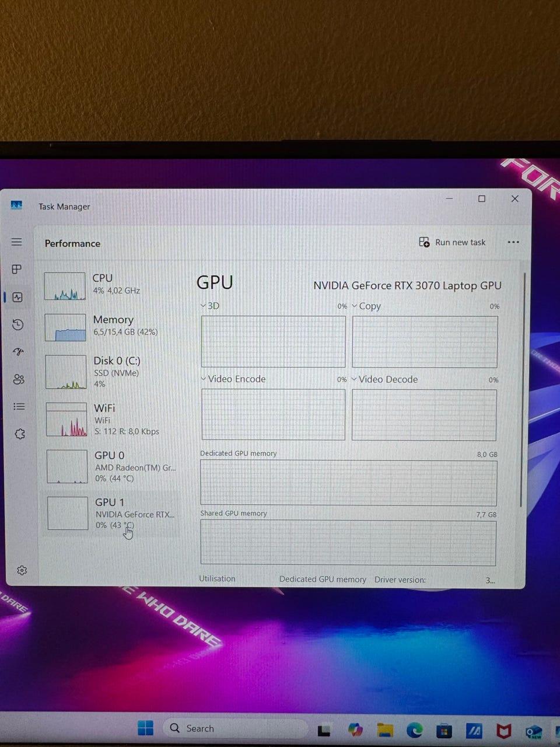This screenshot has width=560, height=747.
Task: Maximize the Task Manager window
Action: pyautogui.click(x=482, y=198)
